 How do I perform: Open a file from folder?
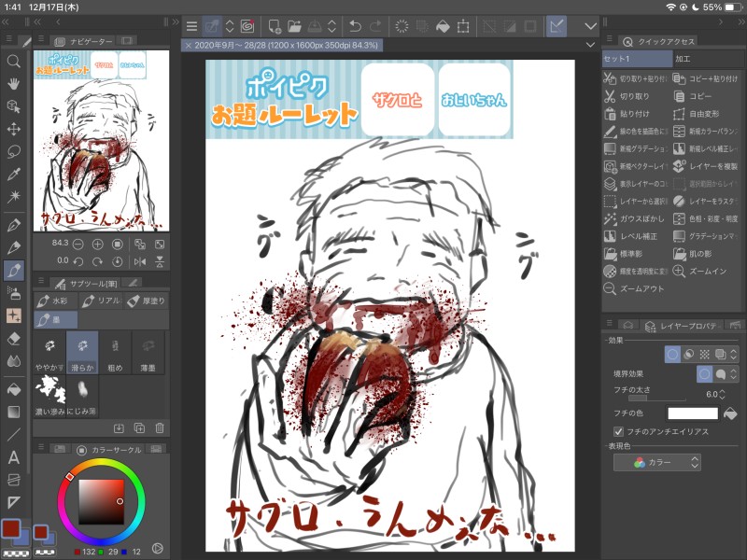pos(294,26)
